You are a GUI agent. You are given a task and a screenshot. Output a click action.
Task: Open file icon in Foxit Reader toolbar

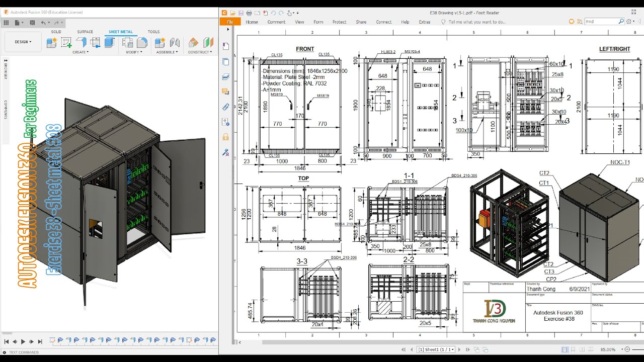pos(232,13)
